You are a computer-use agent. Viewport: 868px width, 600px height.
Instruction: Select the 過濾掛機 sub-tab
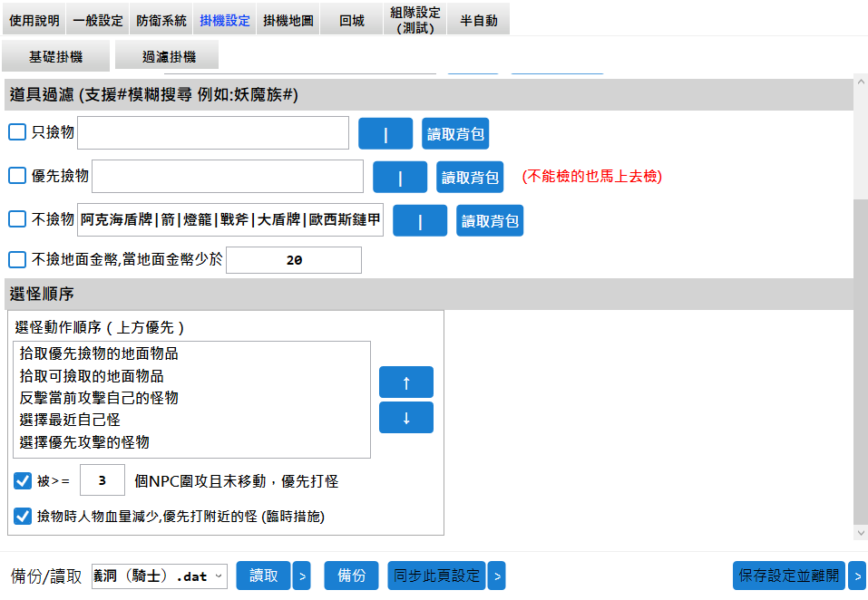pos(167,56)
